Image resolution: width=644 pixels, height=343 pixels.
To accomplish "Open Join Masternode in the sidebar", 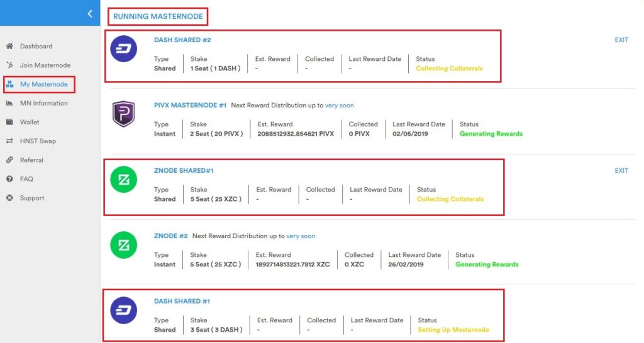I will tap(45, 65).
